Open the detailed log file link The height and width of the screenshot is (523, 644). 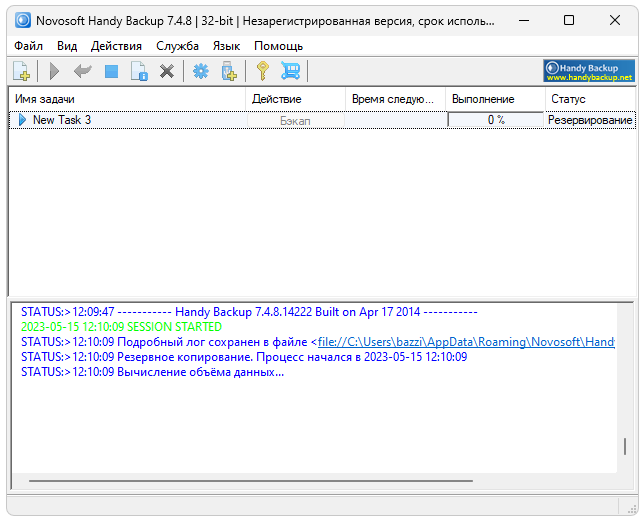pos(466,342)
